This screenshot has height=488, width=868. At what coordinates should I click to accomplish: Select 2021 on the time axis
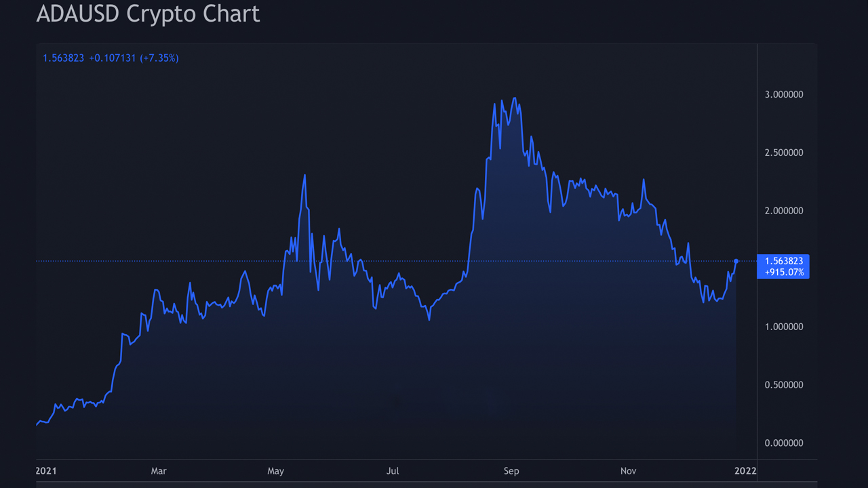46,470
